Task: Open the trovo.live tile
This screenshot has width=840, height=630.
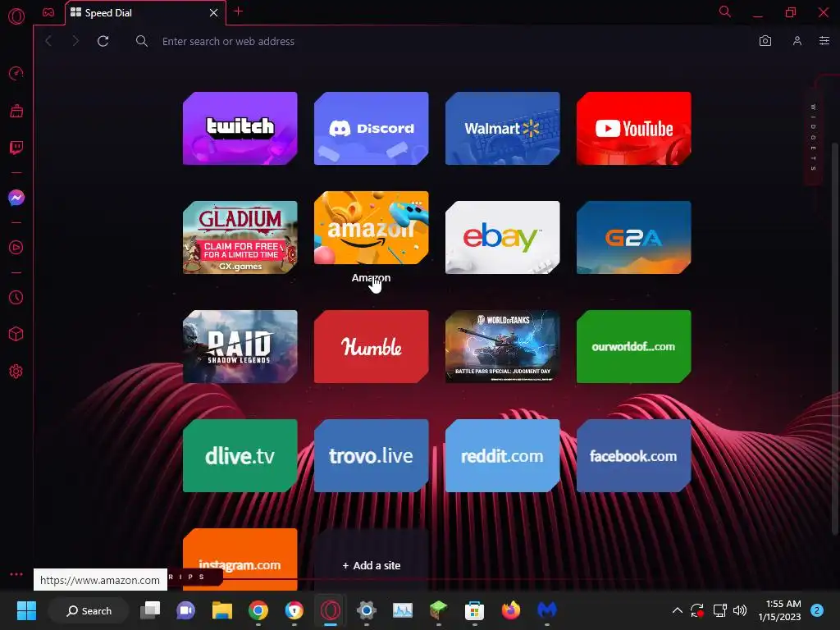Action: (372, 456)
